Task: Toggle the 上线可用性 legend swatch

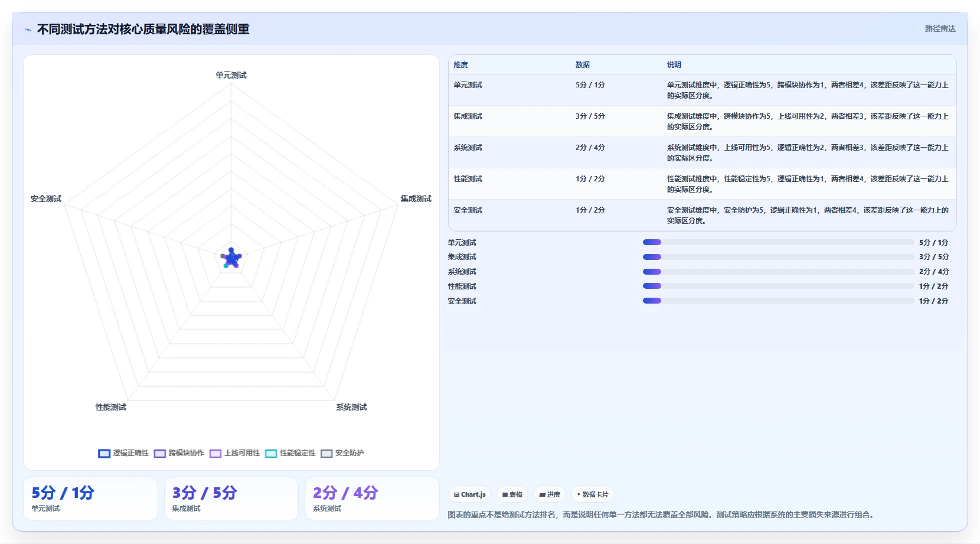Action: click(x=215, y=454)
